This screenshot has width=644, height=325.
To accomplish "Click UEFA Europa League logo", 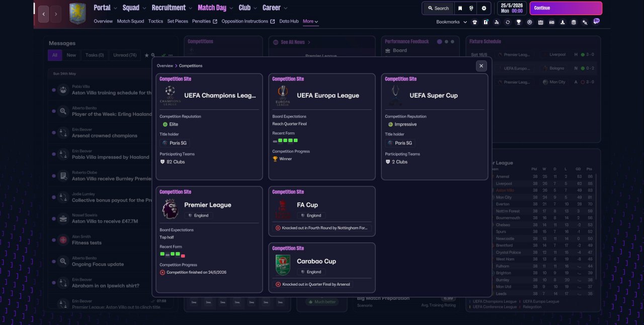I will 283,95.
